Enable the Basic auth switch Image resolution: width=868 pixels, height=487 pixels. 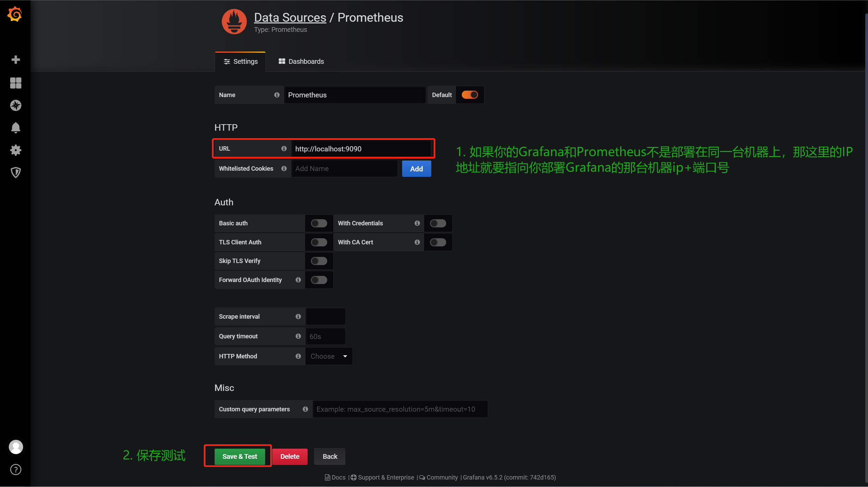click(319, 223)
